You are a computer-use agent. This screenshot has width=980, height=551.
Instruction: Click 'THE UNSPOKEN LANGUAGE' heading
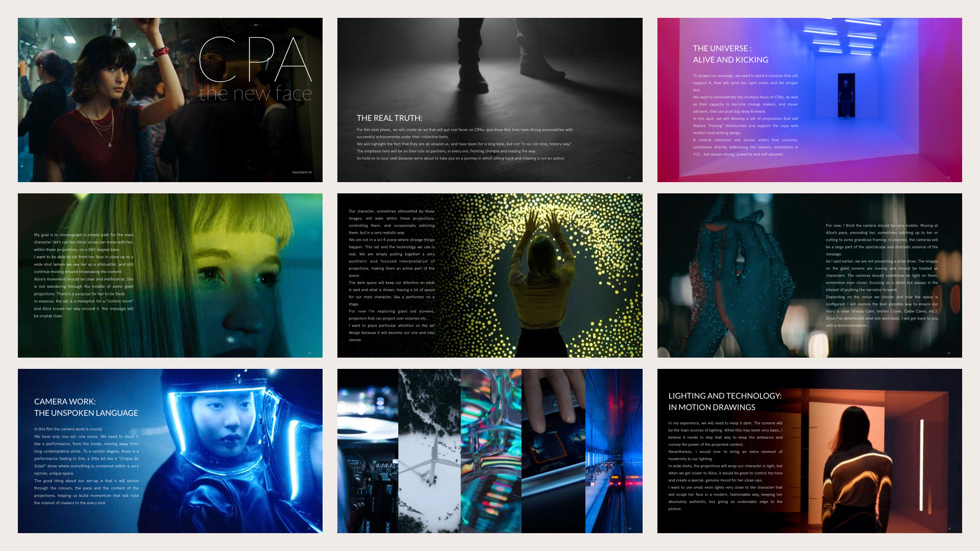click(x=86, y=413)
